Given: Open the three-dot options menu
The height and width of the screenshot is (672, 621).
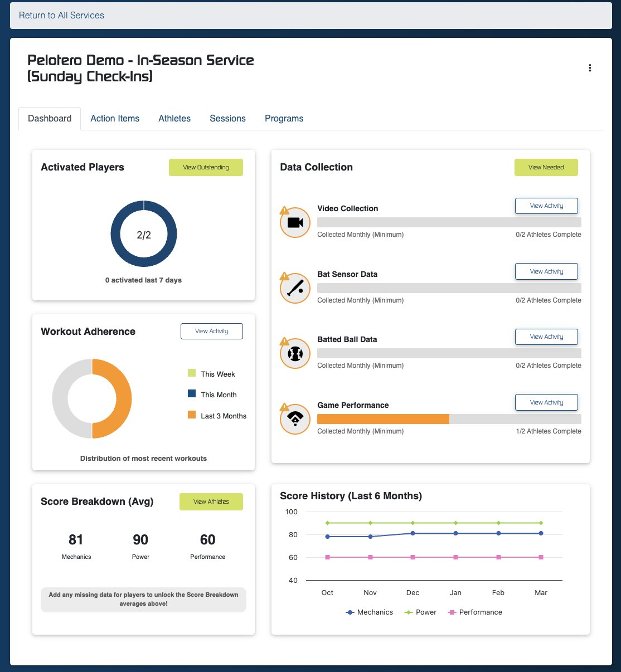Looking at the screenshot, I should pyautogui.click(x=590, y=68).
